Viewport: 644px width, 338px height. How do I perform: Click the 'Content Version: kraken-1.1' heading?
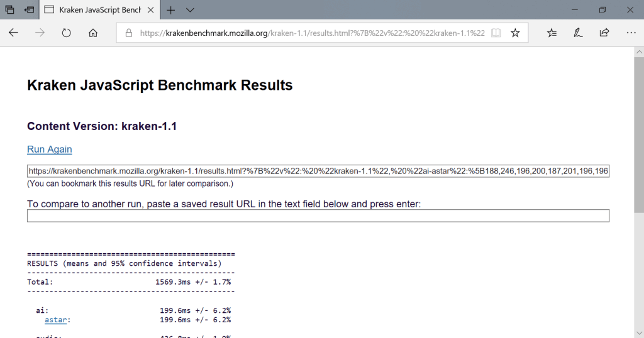(102, 126)
